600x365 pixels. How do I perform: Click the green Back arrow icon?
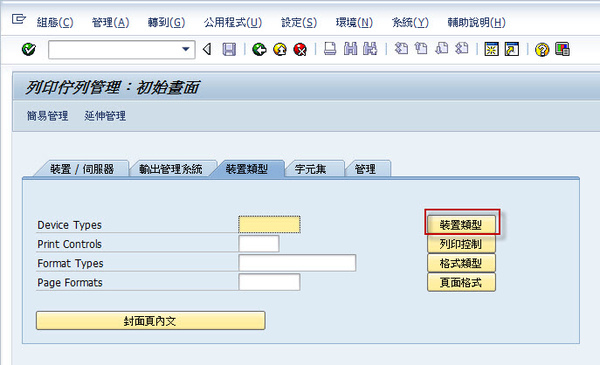tap(259, 49)
